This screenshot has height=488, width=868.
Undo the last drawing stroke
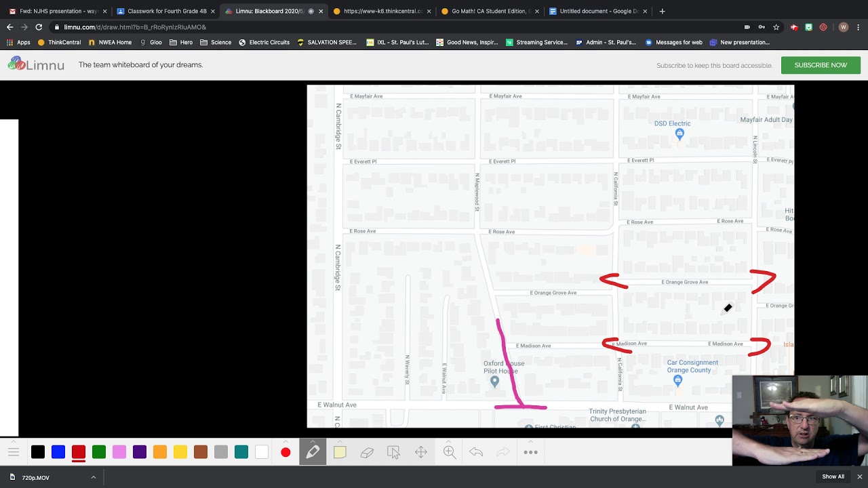coord(476,452)
